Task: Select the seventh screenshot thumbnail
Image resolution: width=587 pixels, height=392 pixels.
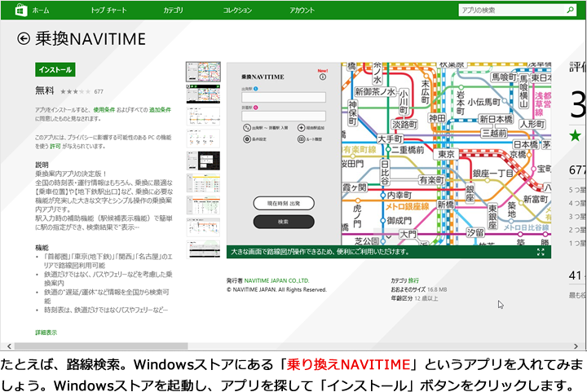Action: pos(203,205)
